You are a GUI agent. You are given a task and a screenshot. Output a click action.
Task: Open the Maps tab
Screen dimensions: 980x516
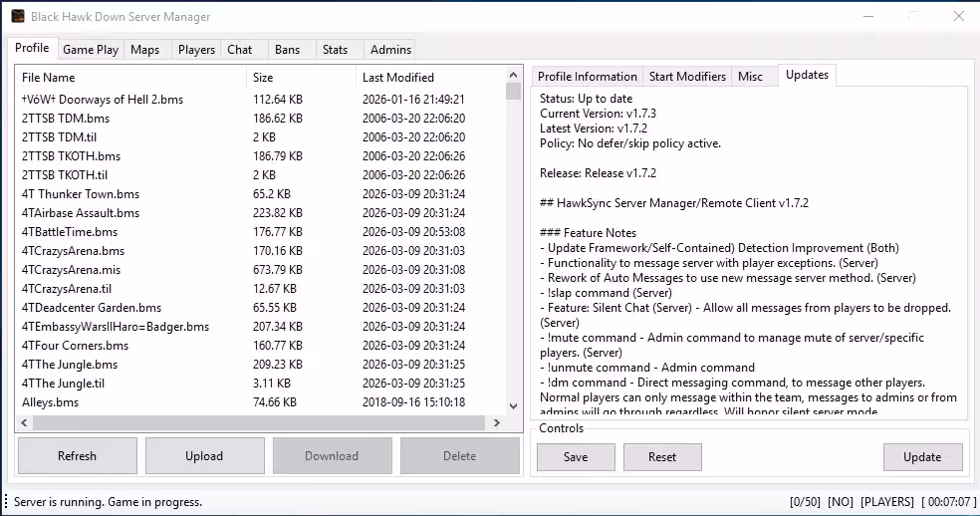145,50
